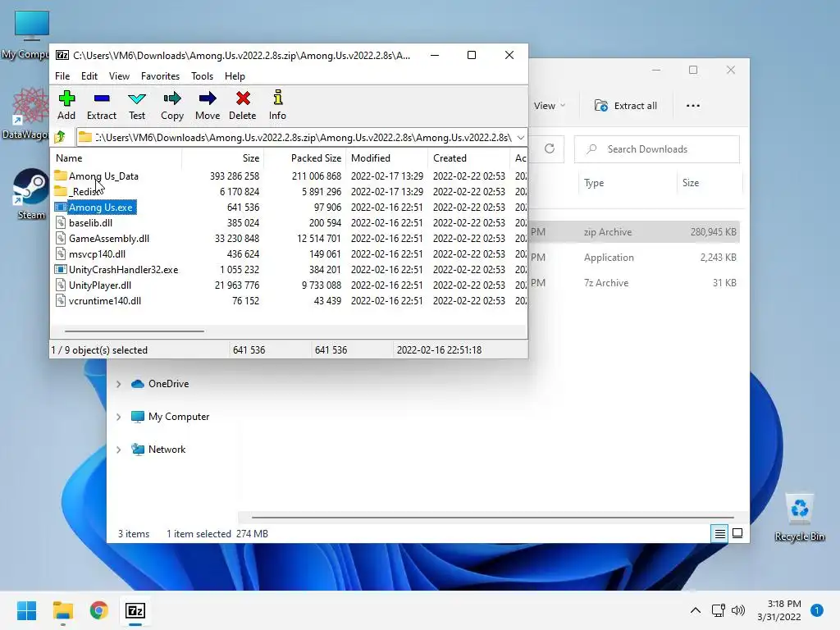
Task: Sort by the Created column header
Action: pos(468,158)
